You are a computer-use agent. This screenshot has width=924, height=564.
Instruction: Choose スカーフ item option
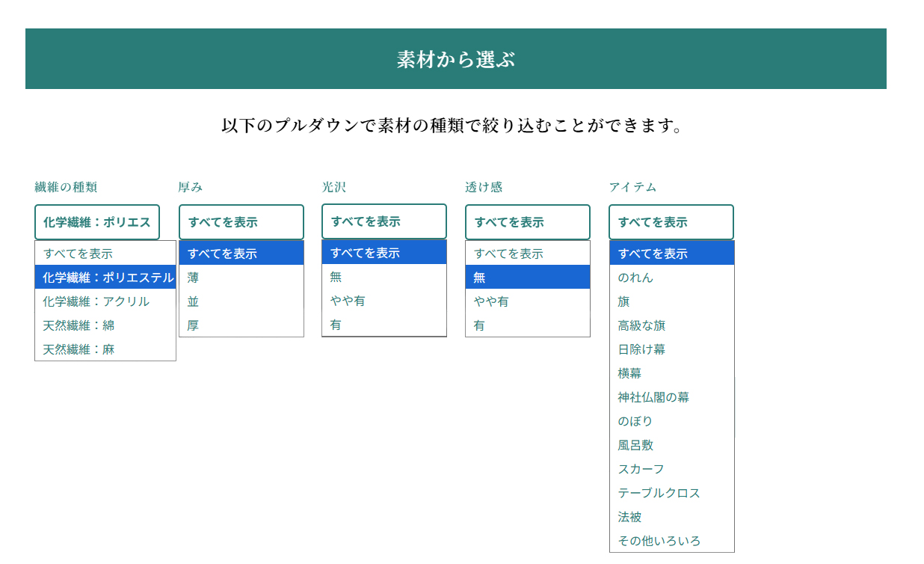pos(672,469)
